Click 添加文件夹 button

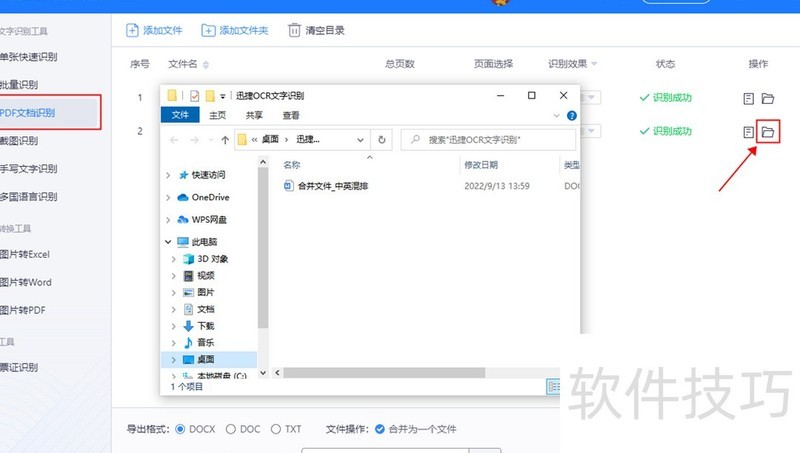click(x=234, y=30)
